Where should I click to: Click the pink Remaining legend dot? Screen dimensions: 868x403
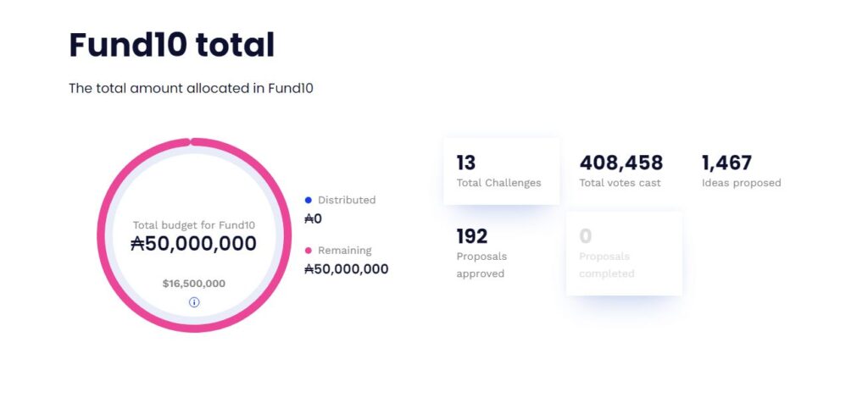click(x=309, y=251)
